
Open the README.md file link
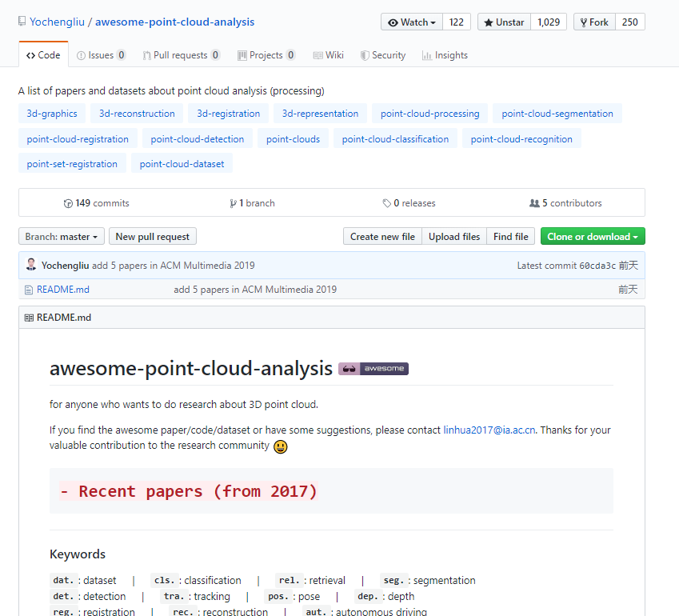click(x=63, y=290)
